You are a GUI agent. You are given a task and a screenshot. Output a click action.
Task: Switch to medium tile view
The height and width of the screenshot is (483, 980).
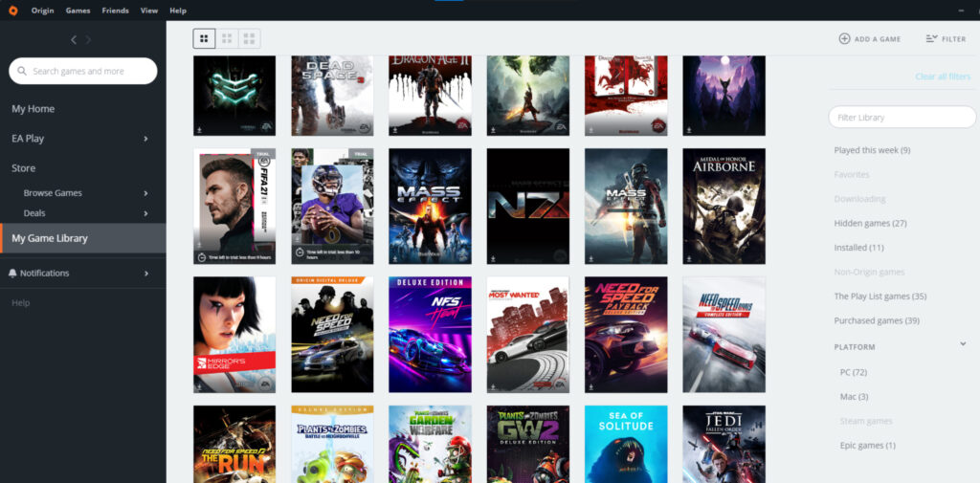(227, 39)
